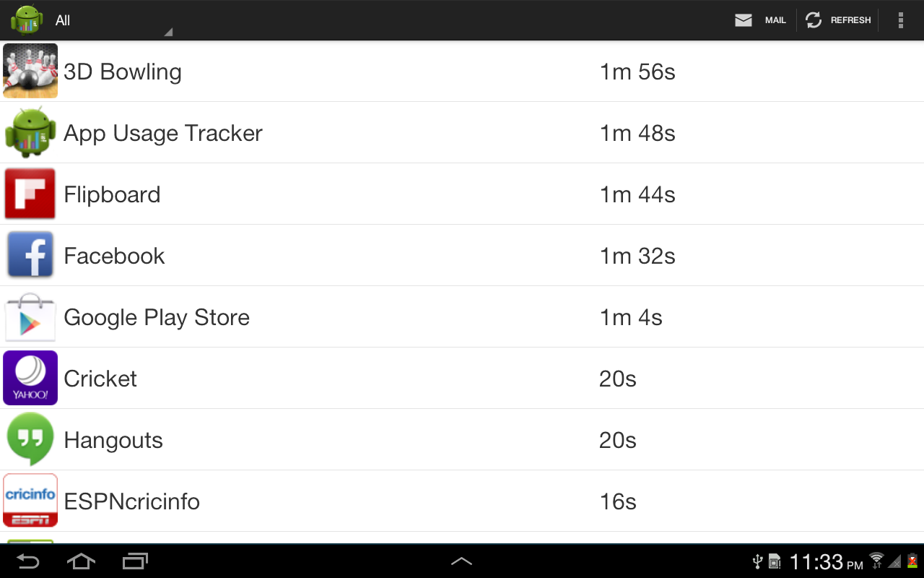
Task: Select the Facebook usage row
Action: pyautogui.click(x=361, y=255)
